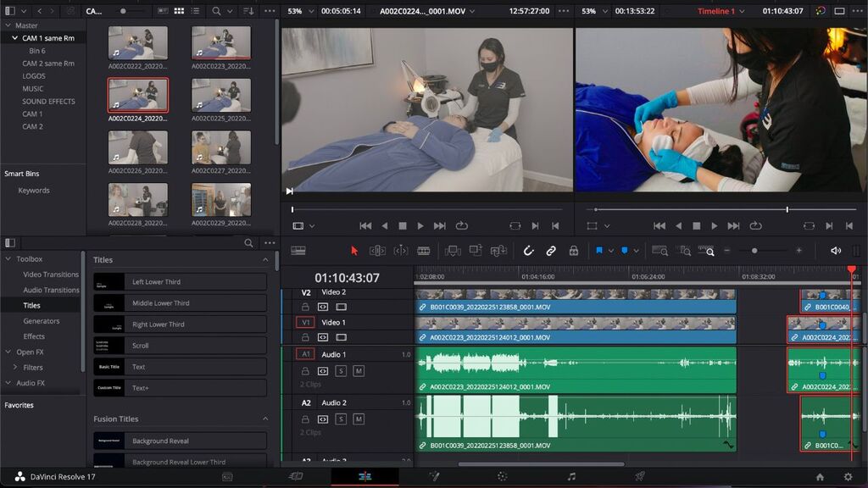Activate the Blade Edit tool
Viewport: 868px width, 488px height.
point(423,251)
